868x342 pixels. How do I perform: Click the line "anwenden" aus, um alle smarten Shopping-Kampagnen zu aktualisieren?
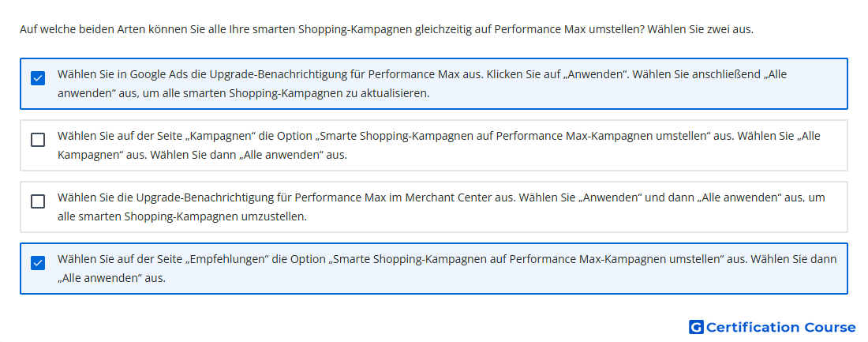(244, 93)
